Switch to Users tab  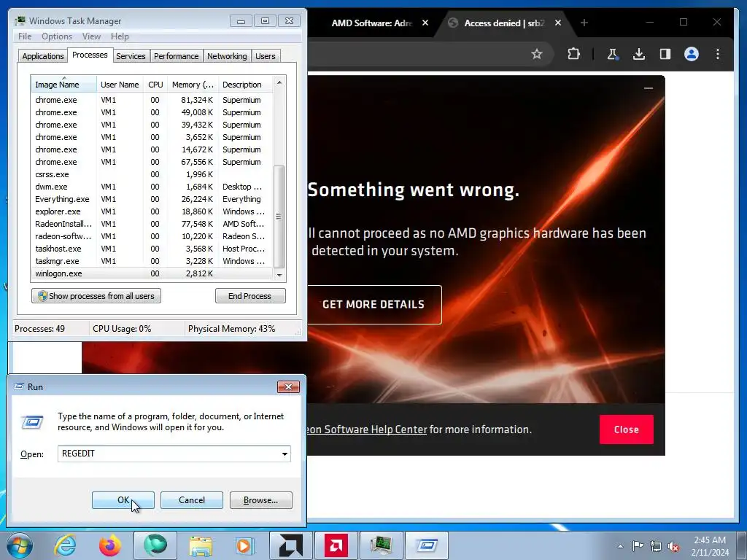266,56
